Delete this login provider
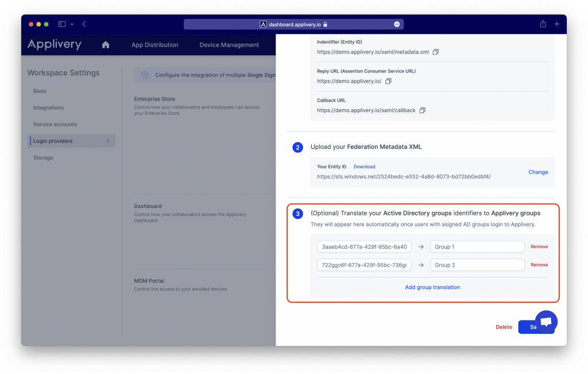Image resolution: width=588 pixels, height=374 pixels. (504, 327)
